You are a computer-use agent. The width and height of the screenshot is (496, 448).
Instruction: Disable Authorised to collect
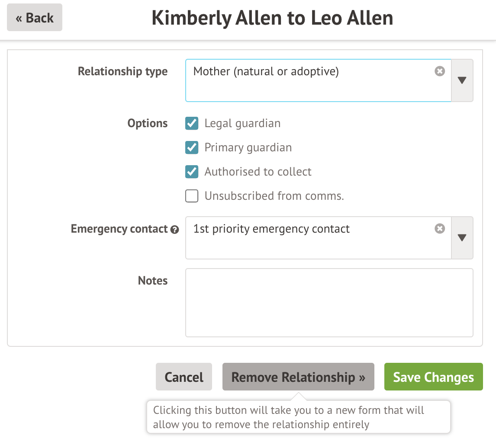[192, 172]
